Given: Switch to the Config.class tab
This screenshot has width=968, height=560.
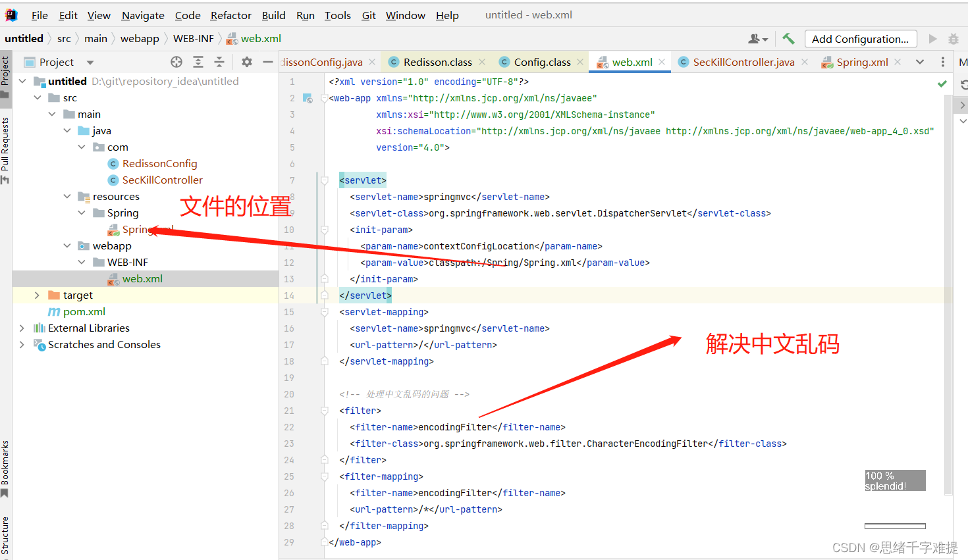Looking at the screenshot, I should (542, 62).
